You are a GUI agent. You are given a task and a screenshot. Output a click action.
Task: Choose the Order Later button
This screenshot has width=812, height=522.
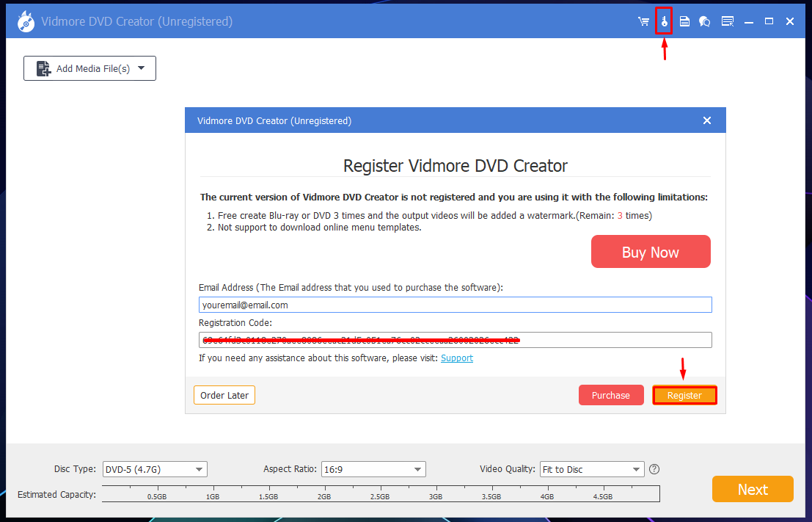(x=224, y=395)
